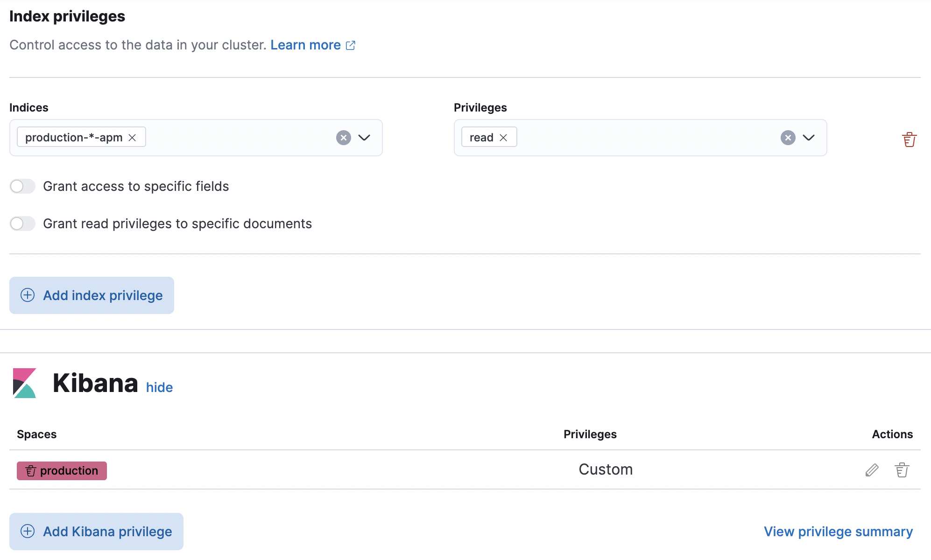The width and height of the screenshot is (931, 560).
Task: Open the Privileges dropdown
Action: pos(807,137)
